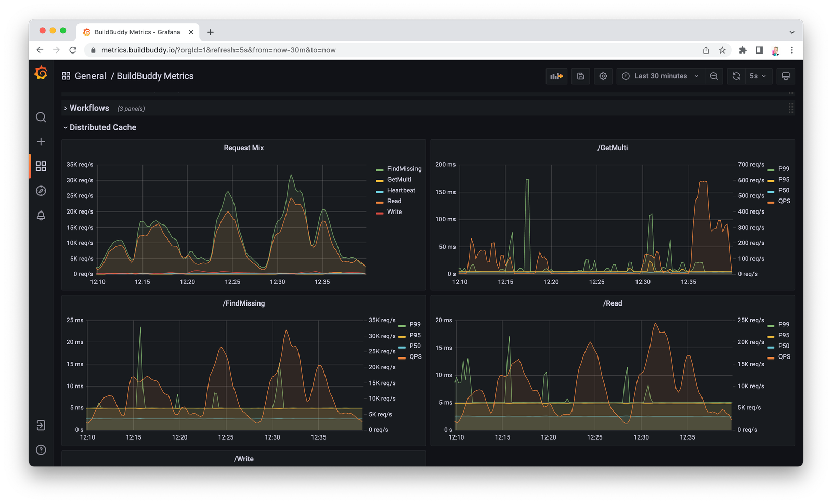This screenshot has width=832, height=504.
Task: Toggle P50 series in /GetMulti legend
Action: pos(784,190)
